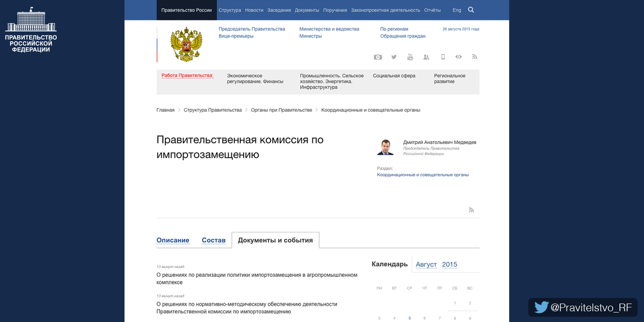
Task: Open RSS icon below the commission title
Action: pos(471,210)
